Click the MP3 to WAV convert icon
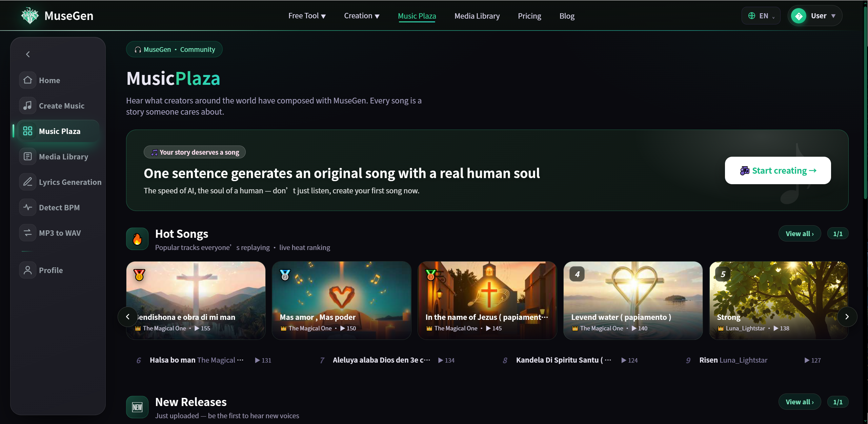The height and width of the screenshot is (424, 868). [27, 233]
